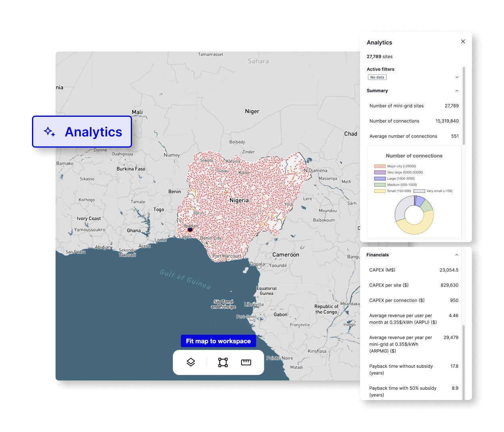The image size is (504, 432).
Task: Activate the ruler measurement tool
Action: coord(246,362)
